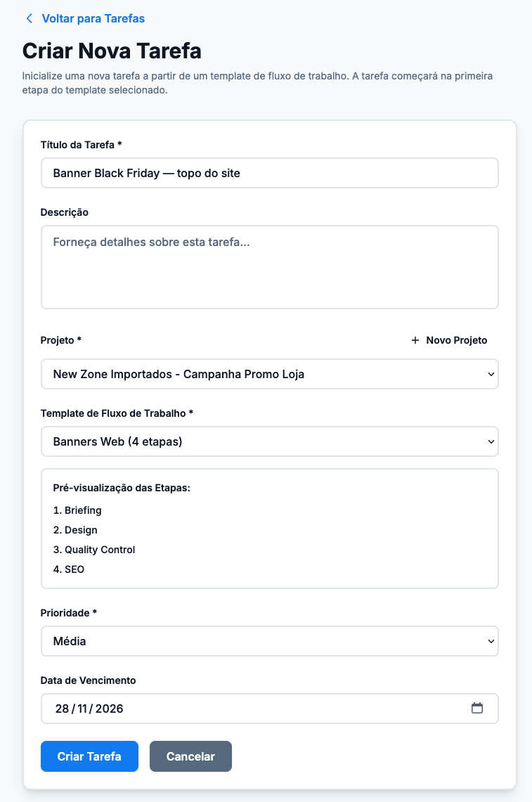Click the plus icon beside Novo Projeto
This screenshot has height=802, width=532.
(415, 340)
